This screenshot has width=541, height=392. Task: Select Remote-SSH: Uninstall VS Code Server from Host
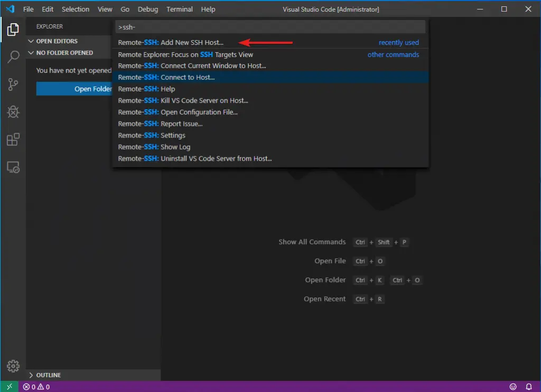pyautogui.click(x=270, y=158)
